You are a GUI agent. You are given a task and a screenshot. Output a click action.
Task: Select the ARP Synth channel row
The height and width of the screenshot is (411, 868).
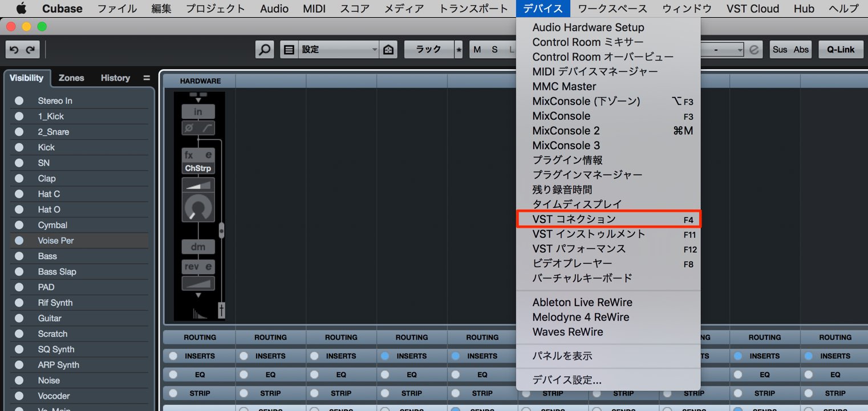(79, 365)
